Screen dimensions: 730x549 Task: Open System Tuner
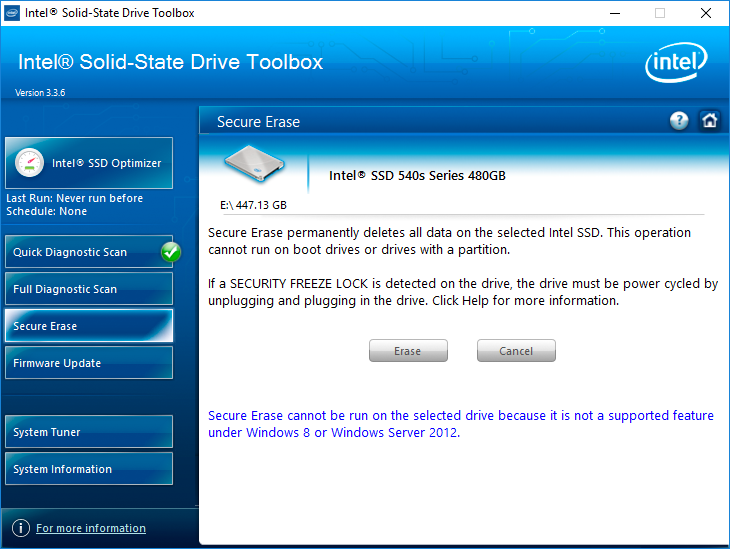(89, 432)
